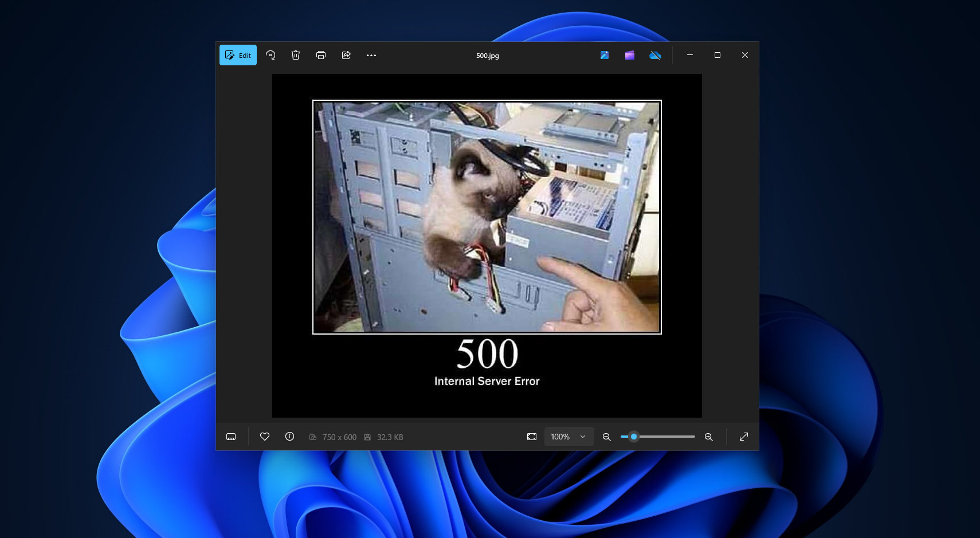This screenshot has width=980, height=538.
Task: Click the 500 Internal Server Error image
Action: click(x=487, y=245)
